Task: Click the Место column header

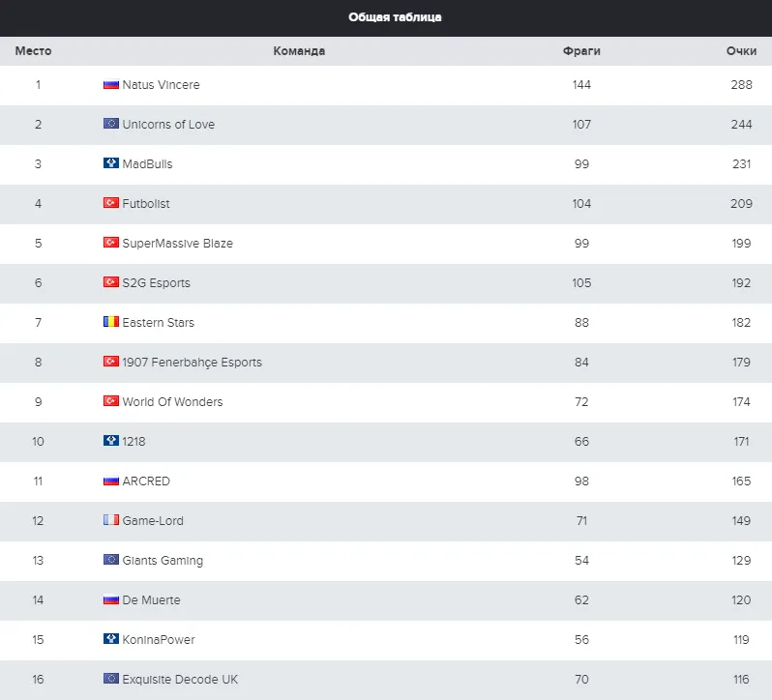Action: click(34, 51)
